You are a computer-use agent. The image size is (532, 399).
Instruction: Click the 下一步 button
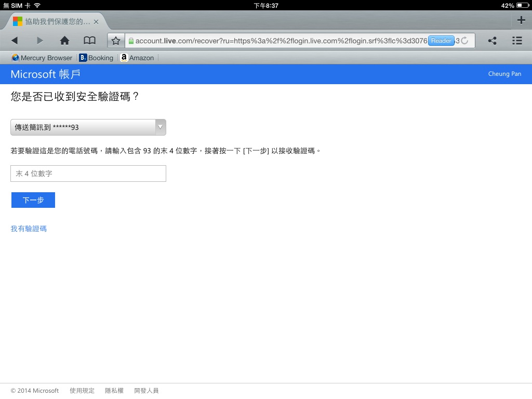[x=33, y=200]
